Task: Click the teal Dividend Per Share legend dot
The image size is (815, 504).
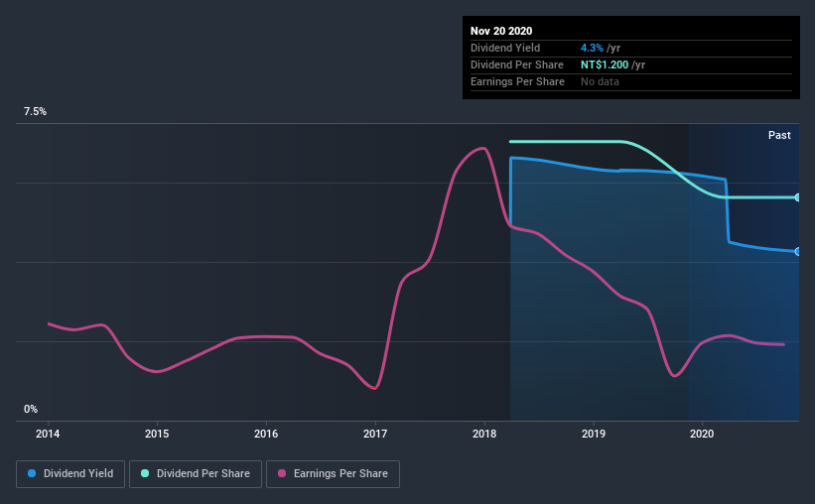Action: click(145, 473)
